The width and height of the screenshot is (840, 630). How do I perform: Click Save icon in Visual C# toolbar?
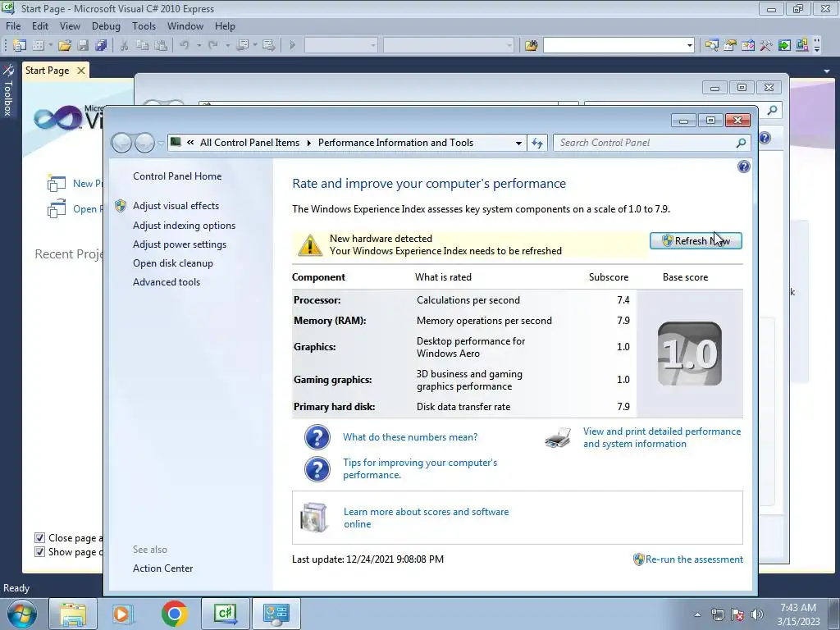[83, 45]
